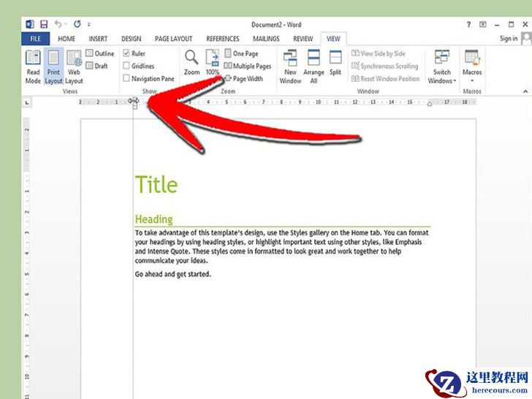The width and height of the screenshot is (532, 399).
Task: Switch to the HOME tab
Action: click(x=66, y=39)
